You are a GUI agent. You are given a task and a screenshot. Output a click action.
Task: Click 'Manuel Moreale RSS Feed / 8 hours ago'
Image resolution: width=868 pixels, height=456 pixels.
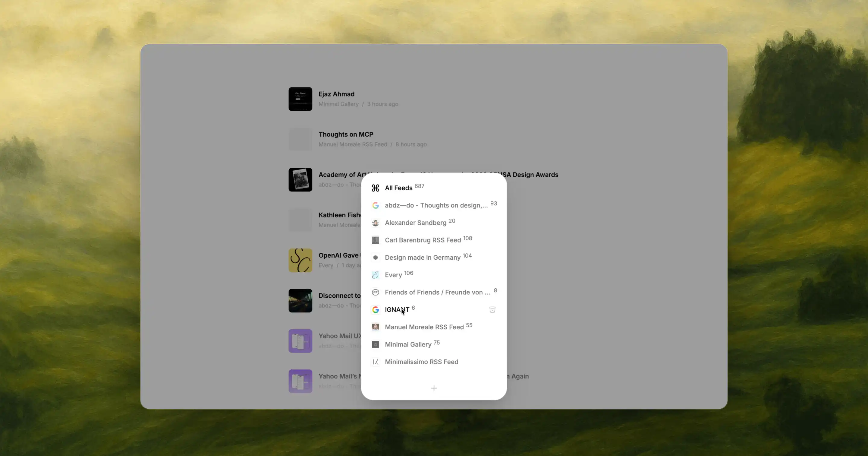click(373, 144)
